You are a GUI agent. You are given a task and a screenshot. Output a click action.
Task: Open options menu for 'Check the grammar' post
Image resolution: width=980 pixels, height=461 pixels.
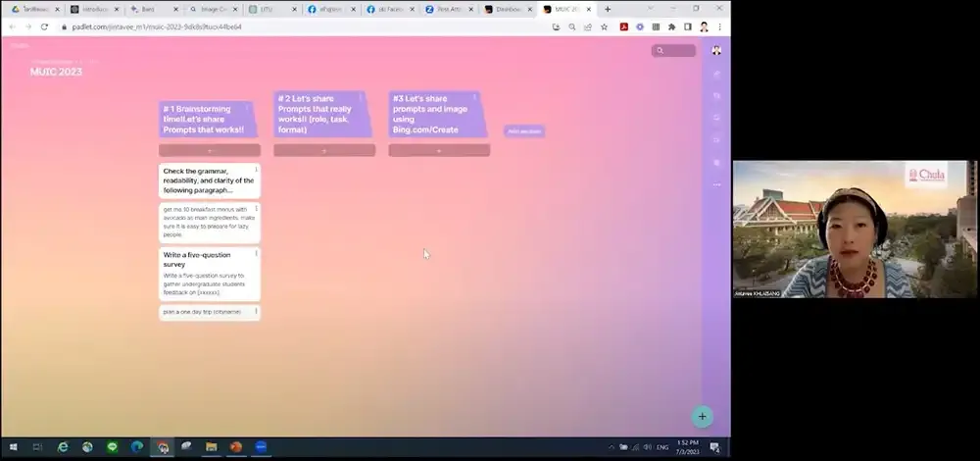pyautogui.click(x=256, y=171)
